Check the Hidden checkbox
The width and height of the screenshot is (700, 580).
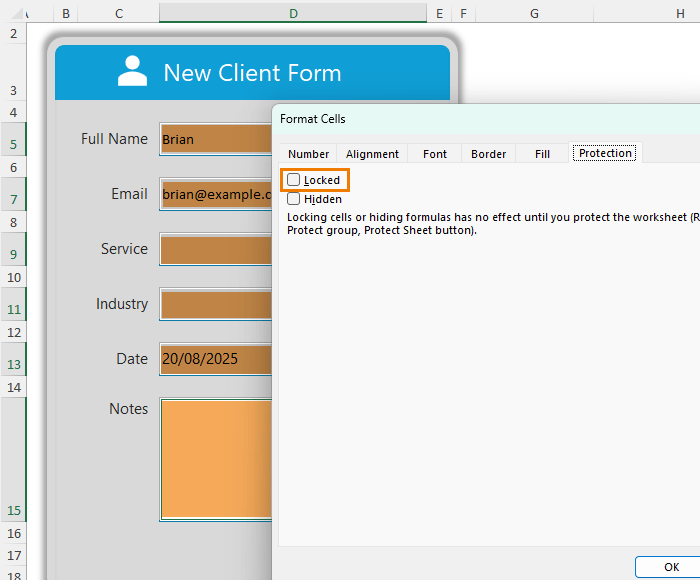[293, 198]
